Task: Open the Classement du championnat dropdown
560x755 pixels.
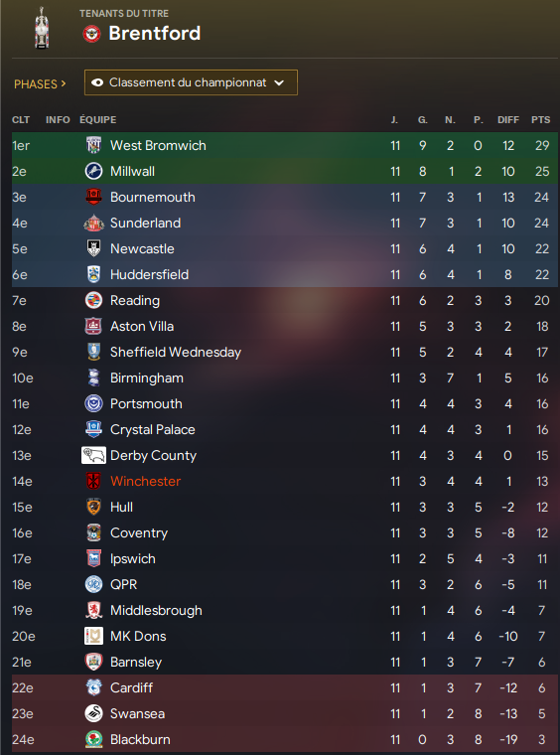Action: [x=191, y=82]
